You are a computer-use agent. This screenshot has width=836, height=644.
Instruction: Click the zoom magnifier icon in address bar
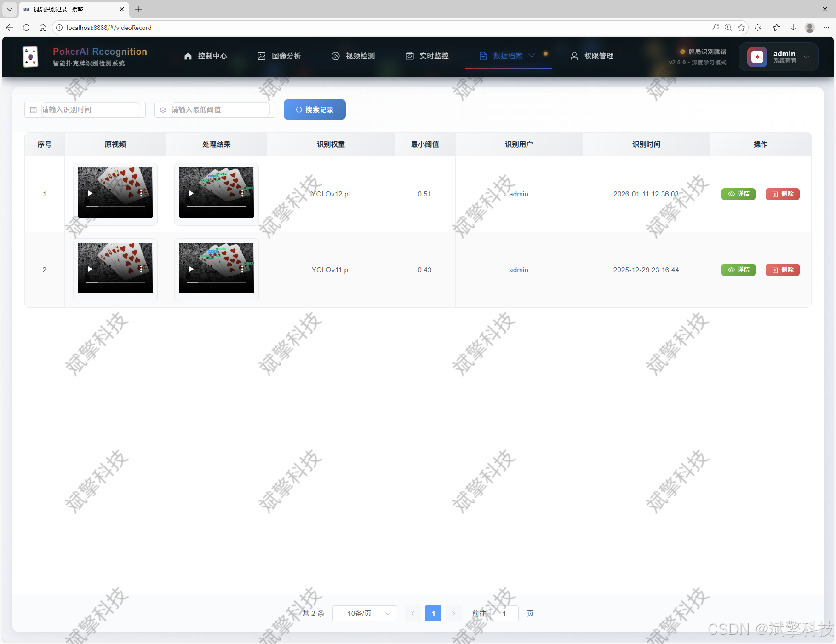(x=728, y=28)
